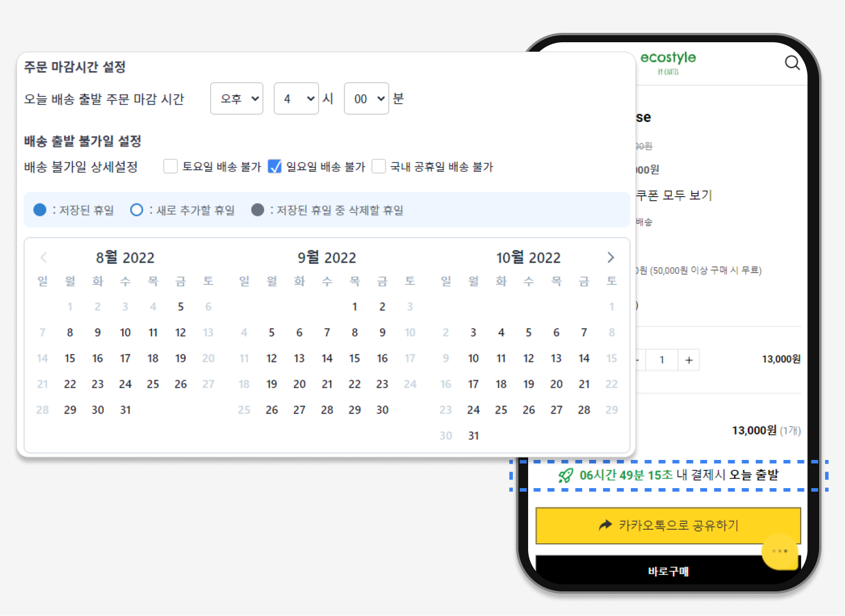
Task: Click the share via KakaoTalk button
Action: tap(668, 525)
